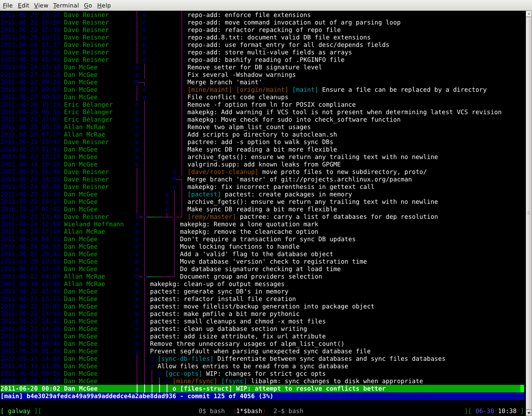Click the [dave/root-cleanup] branch label
Viewport: 532px width, 416px height.
click(x=223, y=172)
